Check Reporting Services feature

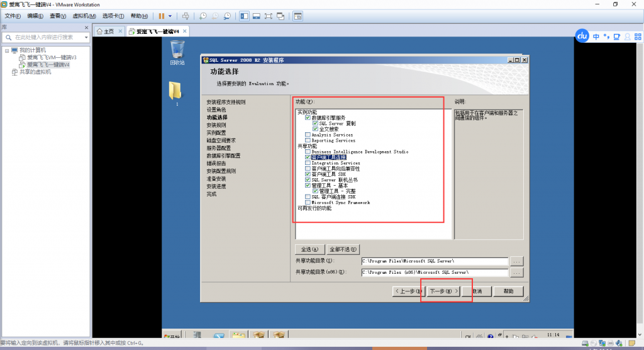[308, 140]
